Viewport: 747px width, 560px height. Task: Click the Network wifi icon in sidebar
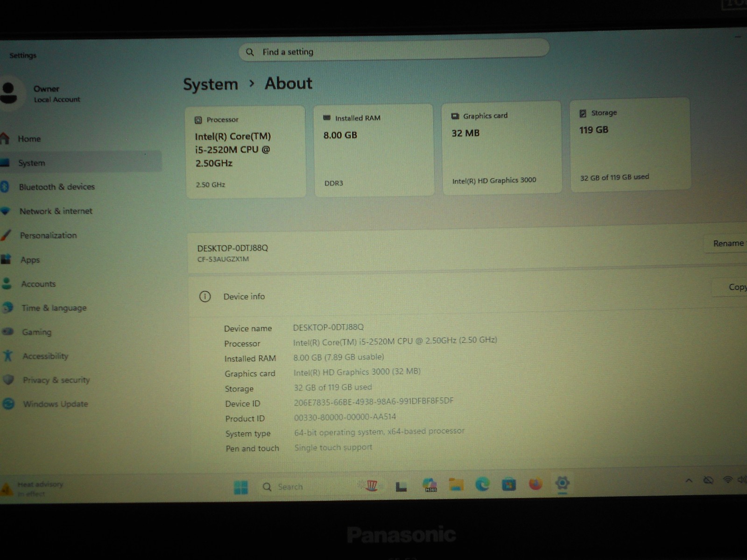[5, 211]
